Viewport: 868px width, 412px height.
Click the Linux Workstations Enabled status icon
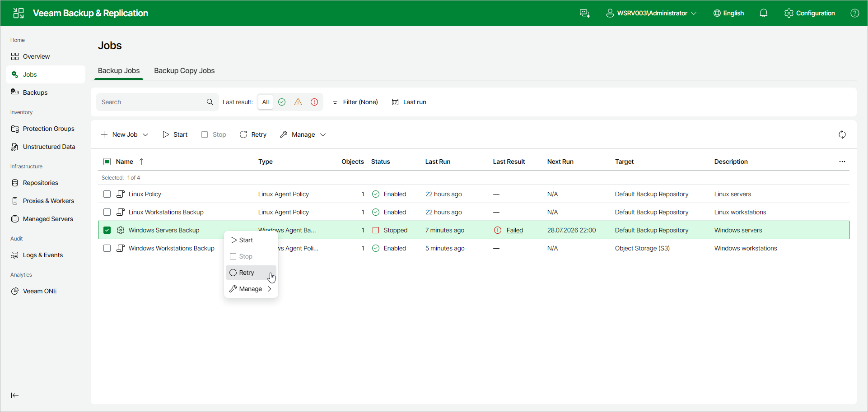pos(376,212)
